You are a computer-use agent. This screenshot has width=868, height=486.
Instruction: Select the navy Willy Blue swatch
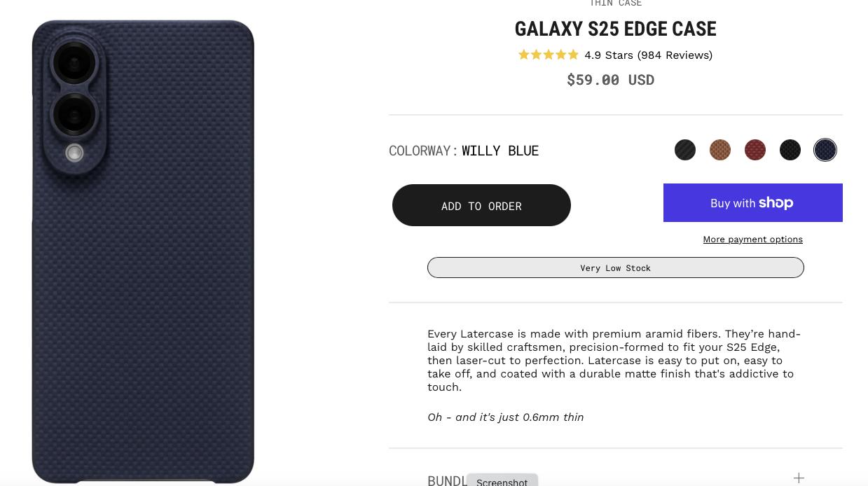point(825,150)
